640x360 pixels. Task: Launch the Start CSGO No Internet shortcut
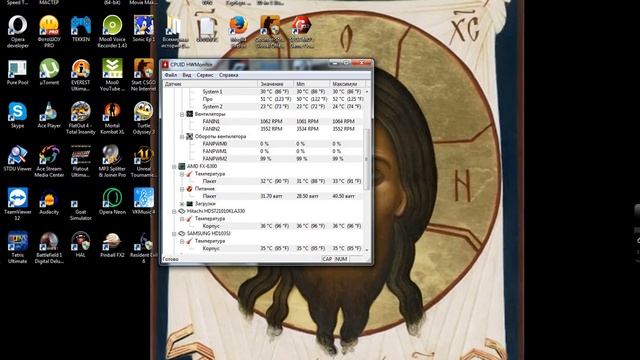(144, 75)
